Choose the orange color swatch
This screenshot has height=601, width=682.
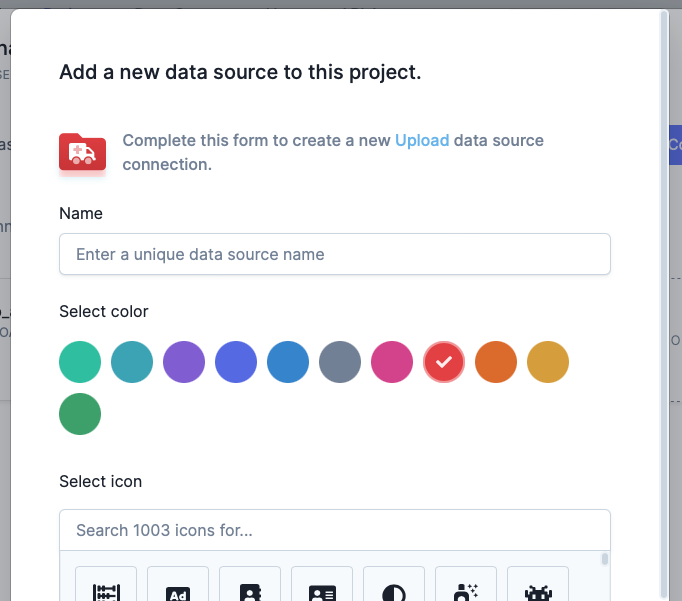pyautogui.click(x=496, y=362)
